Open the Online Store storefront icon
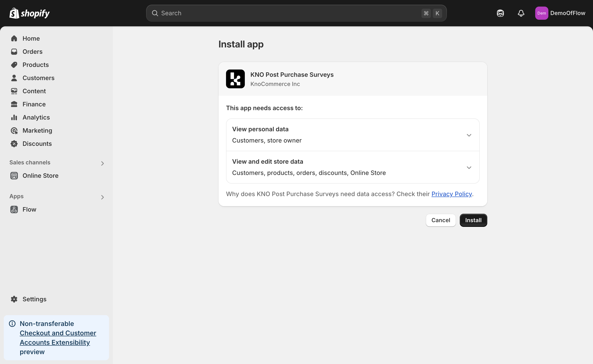593x364 pixels. coord(14,175)
